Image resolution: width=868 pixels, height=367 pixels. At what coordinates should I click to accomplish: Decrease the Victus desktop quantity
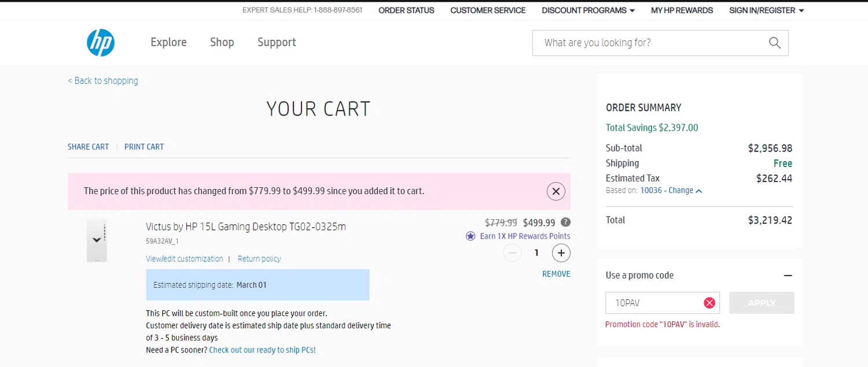pyautogui.click(x=512, y=253)
